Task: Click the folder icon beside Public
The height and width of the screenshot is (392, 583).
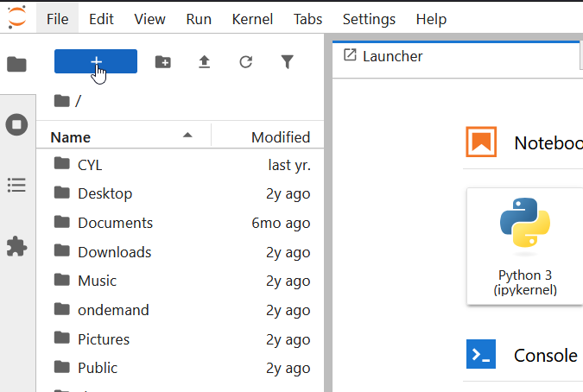Action: 61,367
